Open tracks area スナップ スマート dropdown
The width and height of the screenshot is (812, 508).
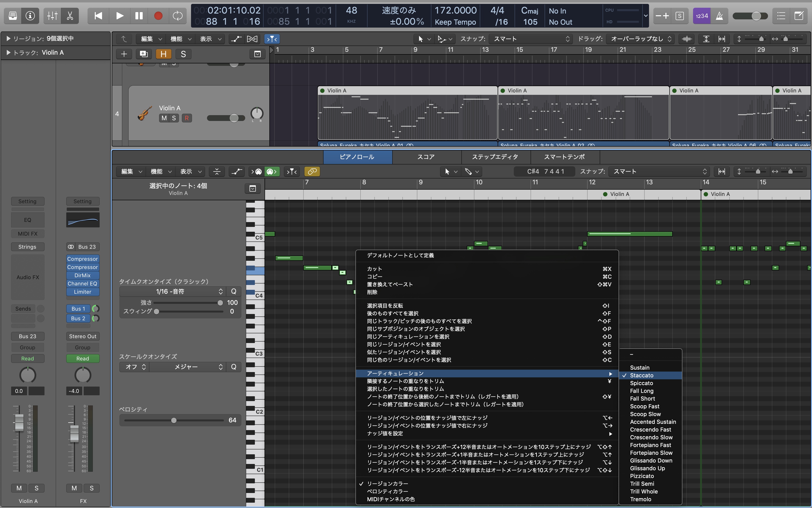pyautogui.click(x=530, y=39)
